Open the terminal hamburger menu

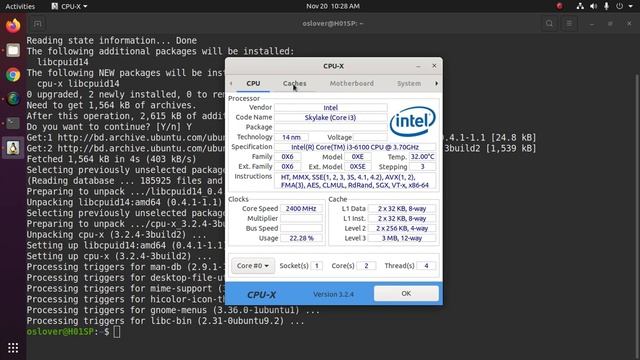(x=569, y=24)
